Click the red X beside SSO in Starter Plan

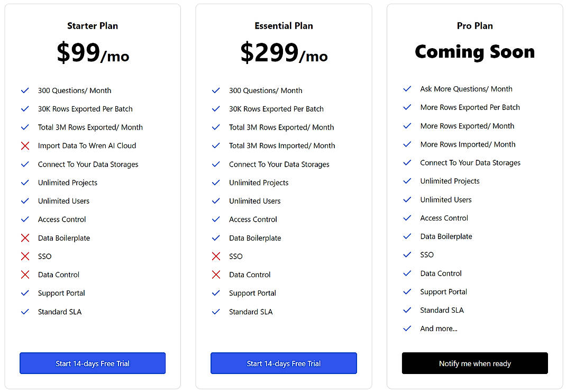pos(25,256)
